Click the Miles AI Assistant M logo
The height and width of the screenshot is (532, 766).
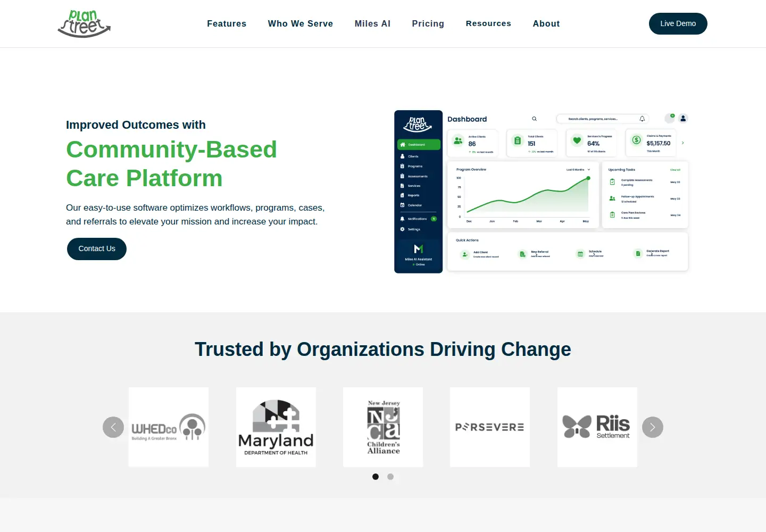point(419,248)
